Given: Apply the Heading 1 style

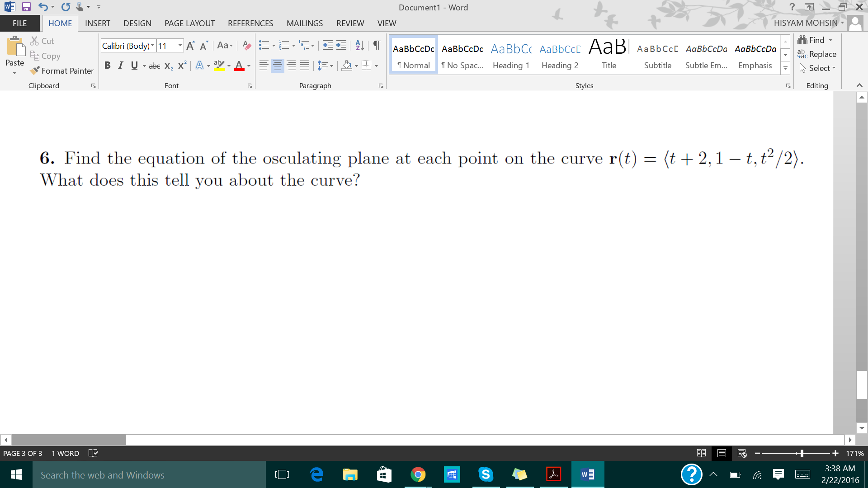Looking at the screenshot, I should point(511,54).
